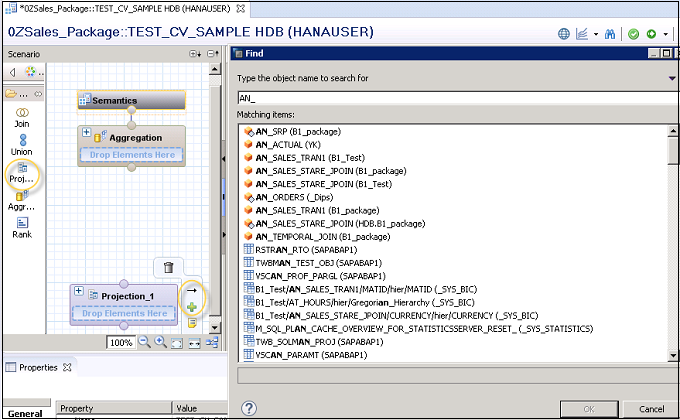The image size is (680, 420).
Task: Select the Union node in palette
Action: tap(21, 144)
